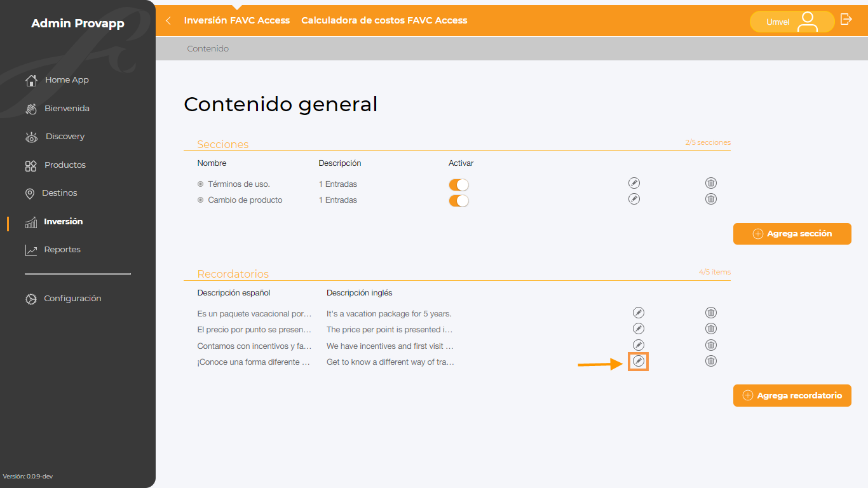Edit the Términos de uso section

click(x=634, y=183)
